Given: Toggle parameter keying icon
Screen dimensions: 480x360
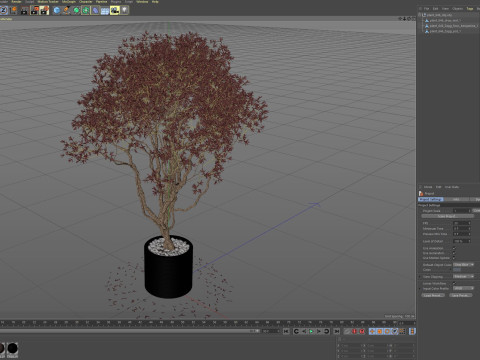Looking at the screenshot, I should click(395, 331).
